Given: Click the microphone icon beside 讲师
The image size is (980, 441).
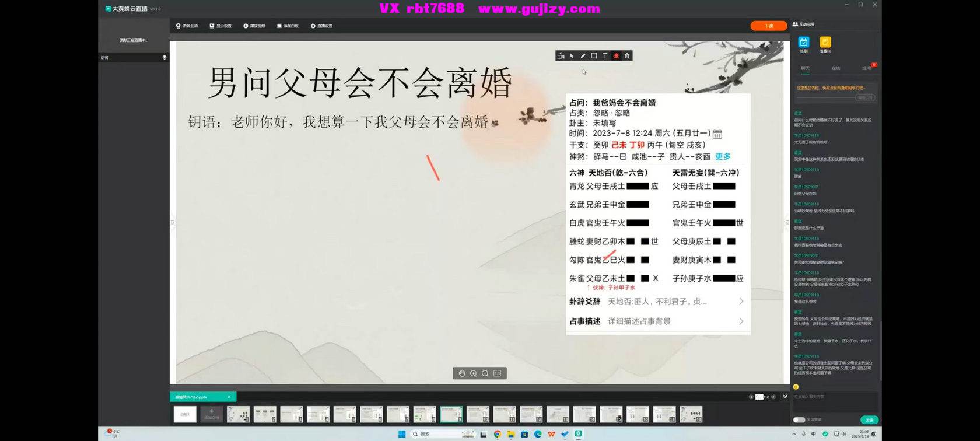Looking at the screenshot, I should (164, 58).
